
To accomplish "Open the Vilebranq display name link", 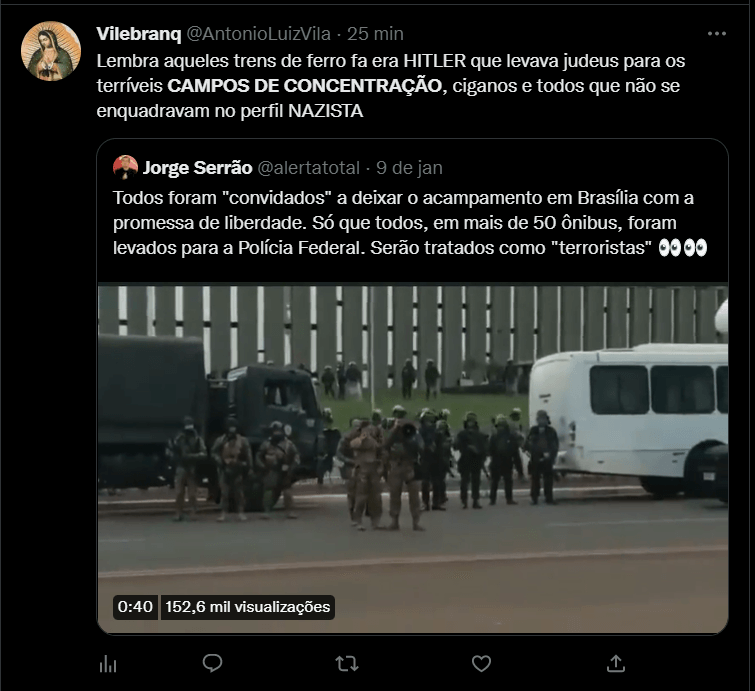I will (139, 34).
